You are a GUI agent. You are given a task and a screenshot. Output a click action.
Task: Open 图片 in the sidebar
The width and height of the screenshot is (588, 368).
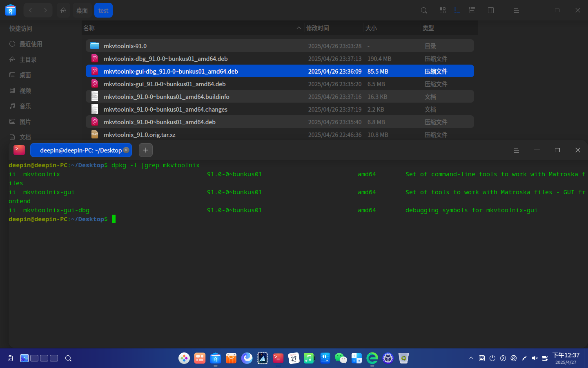[25, 121]
